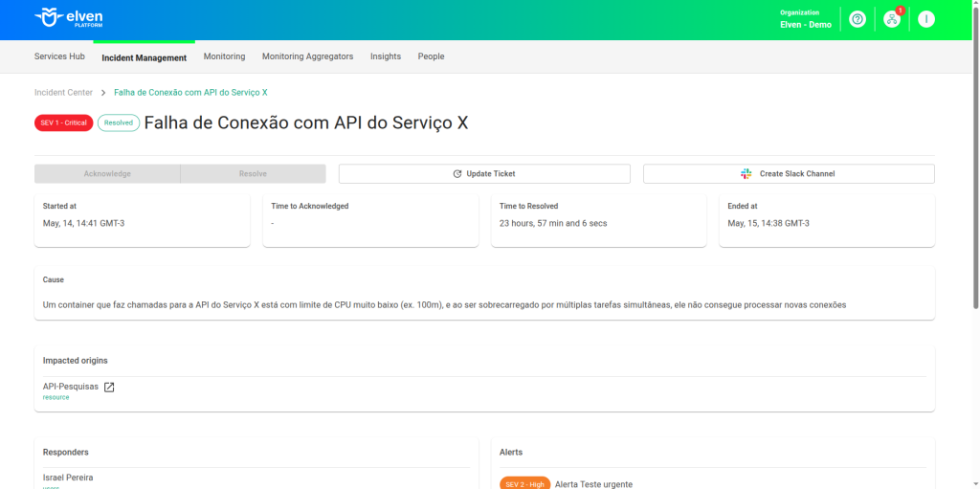Open the help question mark icon

857,19
